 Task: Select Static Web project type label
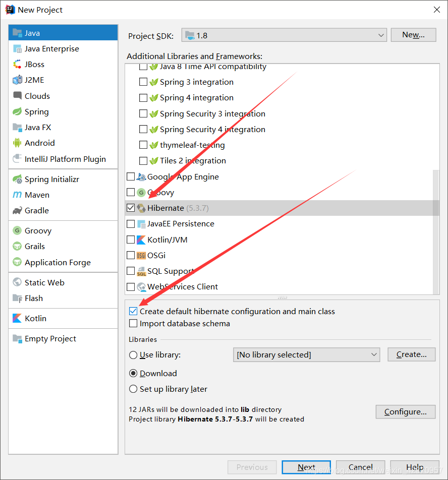click(x=44, y=282)
